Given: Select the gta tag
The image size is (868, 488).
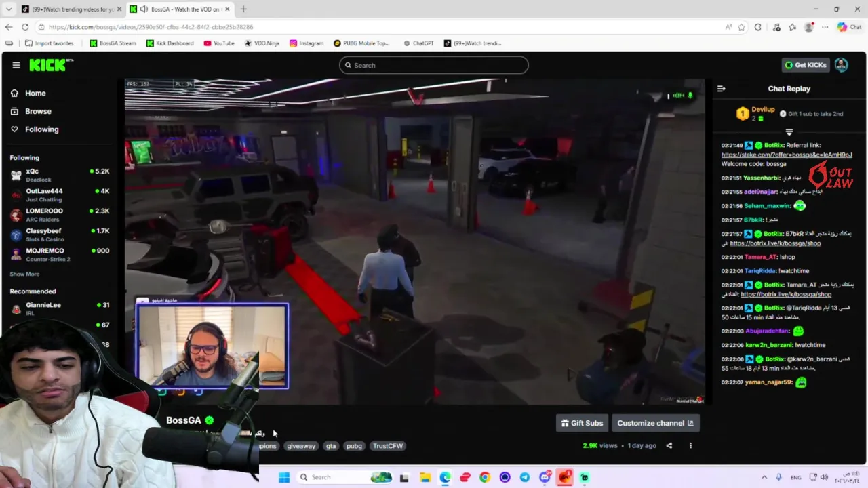Looking at the screenshot, I should [x=331, y=446].
